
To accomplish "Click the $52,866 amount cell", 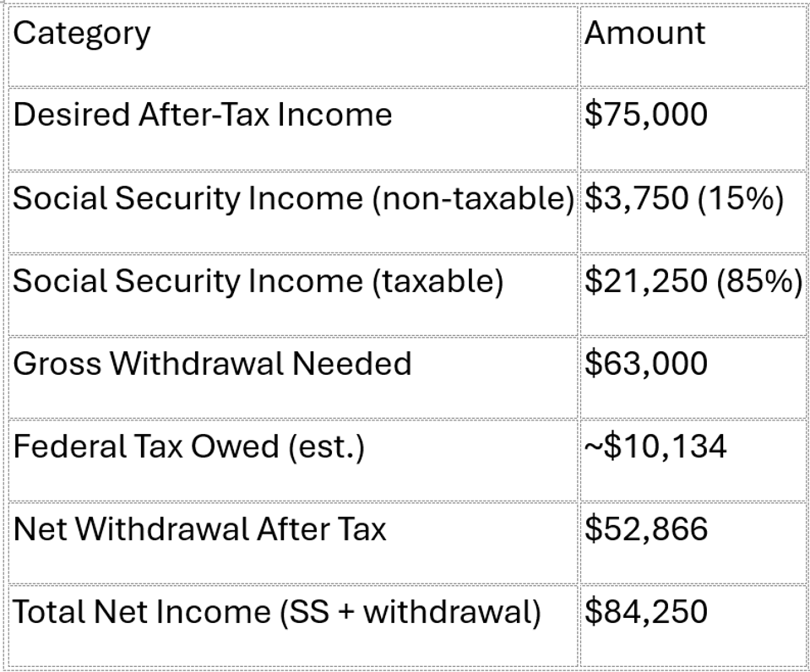I will click(646, 529).
